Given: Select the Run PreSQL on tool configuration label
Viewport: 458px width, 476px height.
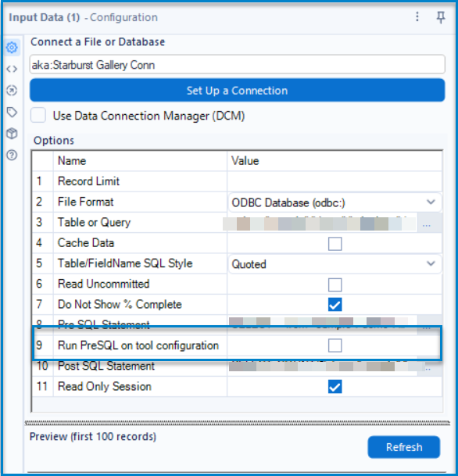Looking at the screenshot, I should point(138,345).
